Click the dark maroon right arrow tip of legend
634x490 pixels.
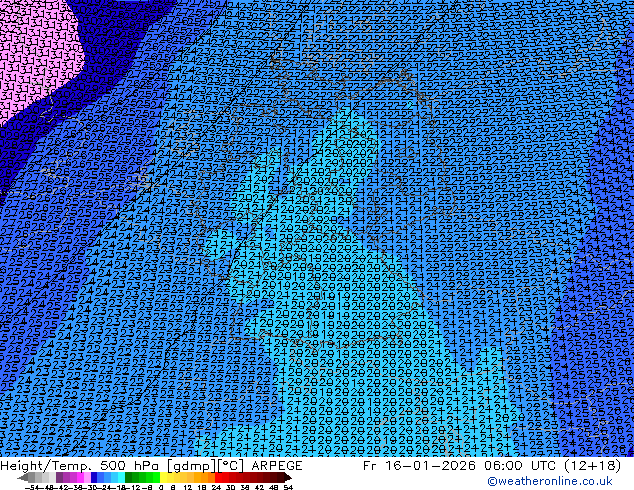point(287,477)
